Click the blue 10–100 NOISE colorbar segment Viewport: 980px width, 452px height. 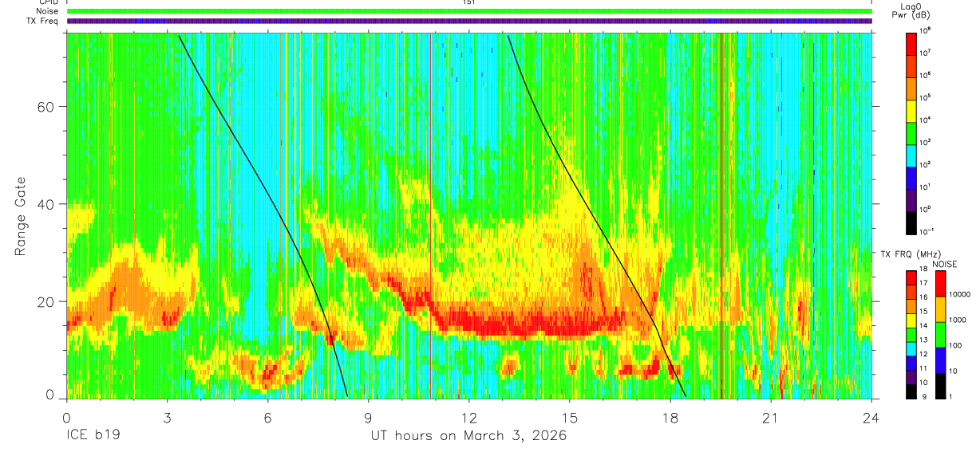[942, 360]
